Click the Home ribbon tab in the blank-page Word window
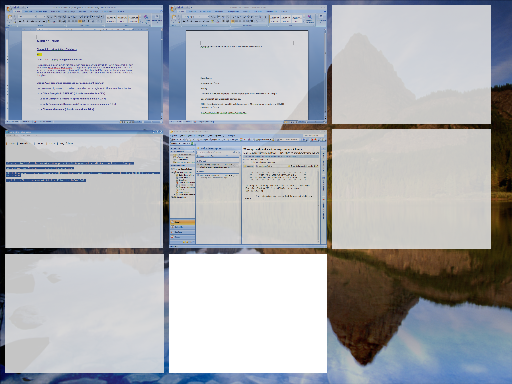The height and width of the screenshot is (384, 512). [x=182, y=11]
